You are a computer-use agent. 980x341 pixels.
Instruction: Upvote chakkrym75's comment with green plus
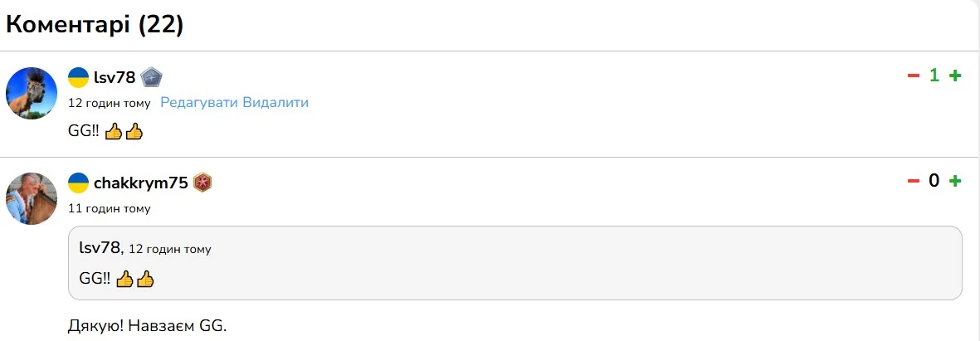[x=955, y=181]
